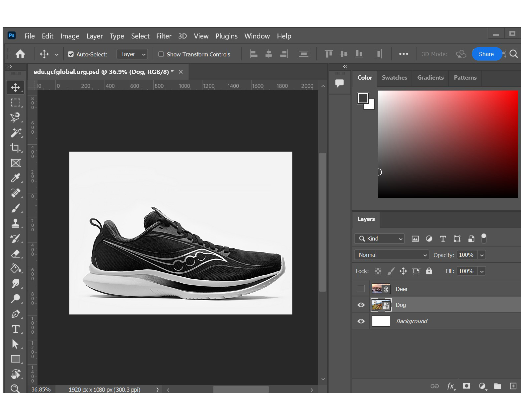Open the Fill dropdown arrow
The width and height of the screenshot is (525, 420).
click(482, 271)
